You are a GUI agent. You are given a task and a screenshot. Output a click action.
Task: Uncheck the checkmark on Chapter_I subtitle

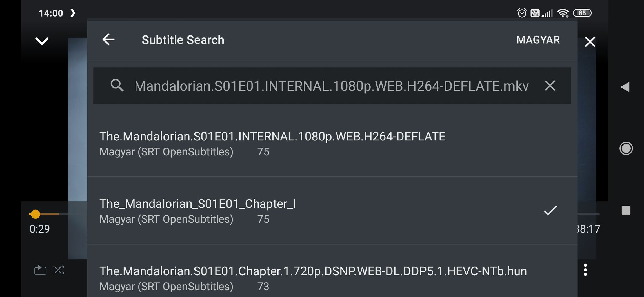pos(550,211)
